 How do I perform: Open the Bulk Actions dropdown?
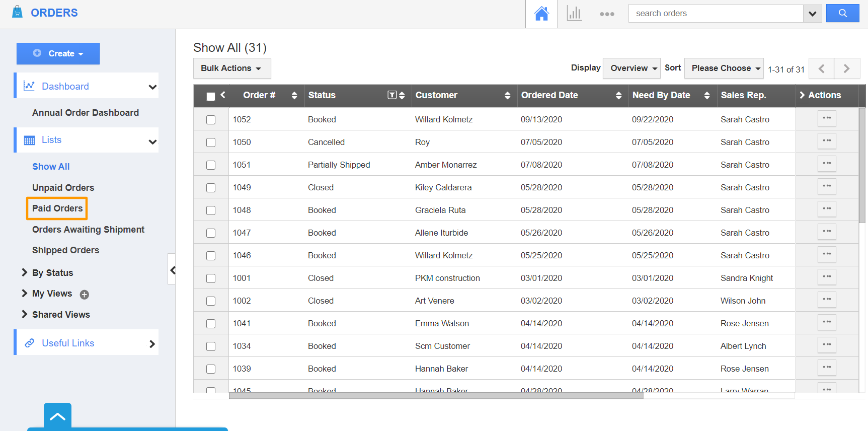click(x=231, y=68)
